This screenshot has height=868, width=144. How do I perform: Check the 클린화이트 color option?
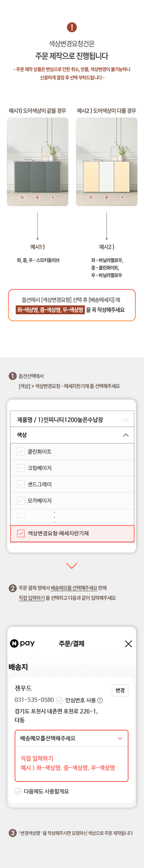[21, 451]
